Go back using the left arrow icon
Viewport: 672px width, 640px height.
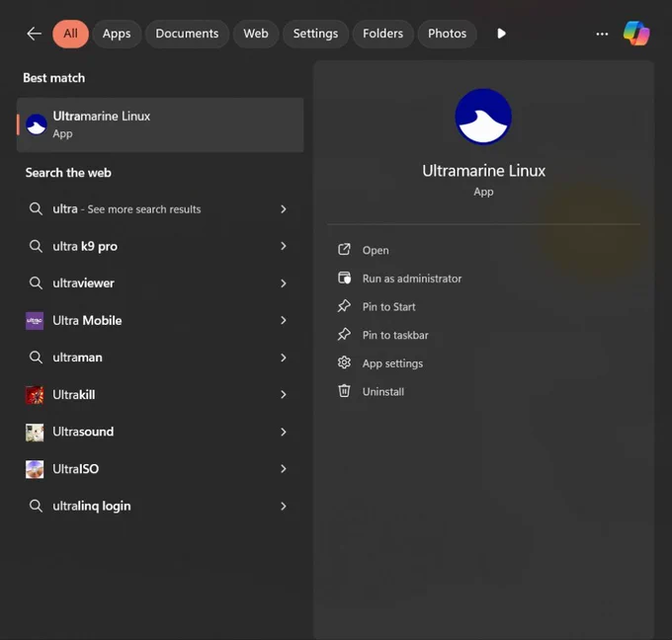click(x=34, y=34)
